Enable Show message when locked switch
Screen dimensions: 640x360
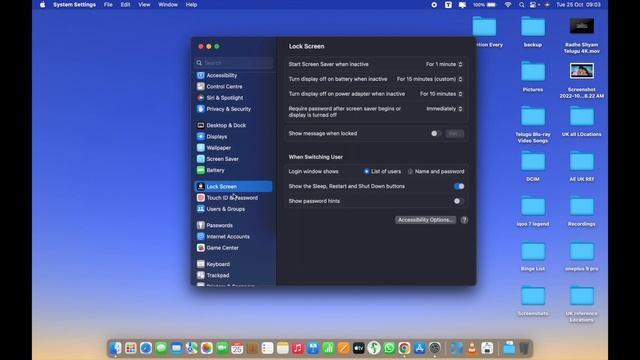coord(436,133)
